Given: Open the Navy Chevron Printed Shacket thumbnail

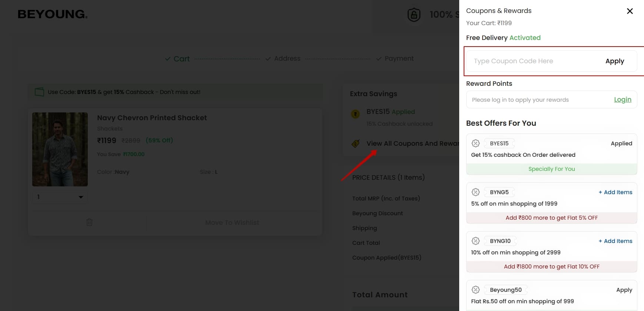Looking at the screenshot, I should 60,149.
